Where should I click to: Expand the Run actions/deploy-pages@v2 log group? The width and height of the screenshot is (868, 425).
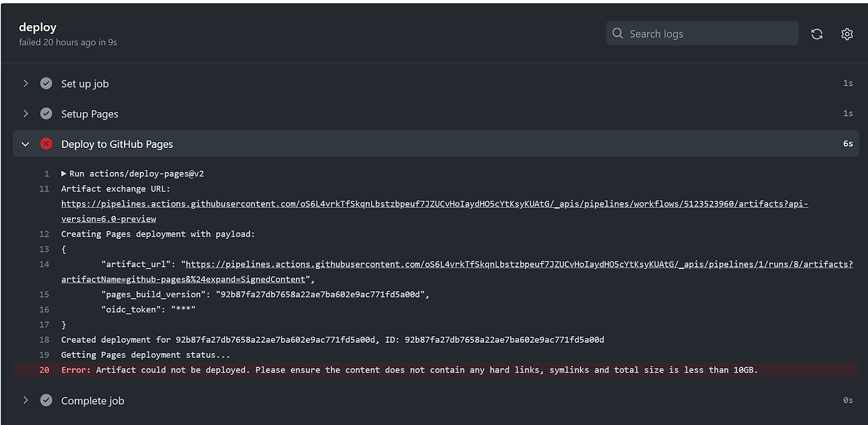[62, 173]
